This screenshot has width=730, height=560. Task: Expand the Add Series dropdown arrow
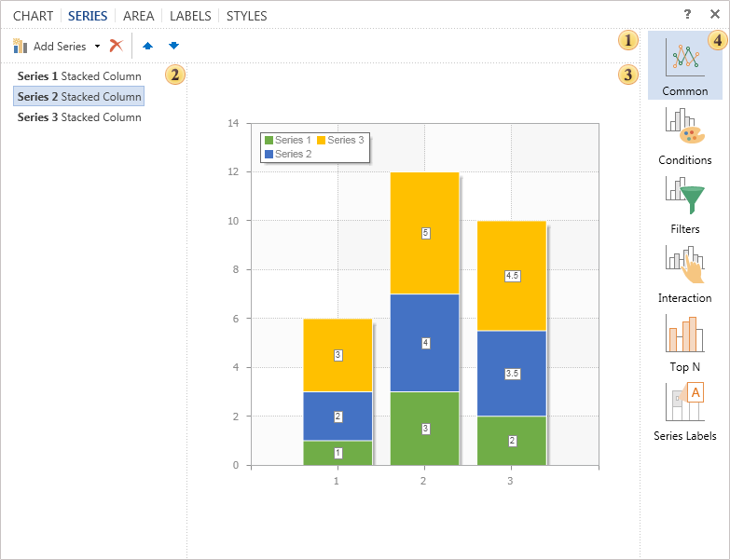point(97,46)
